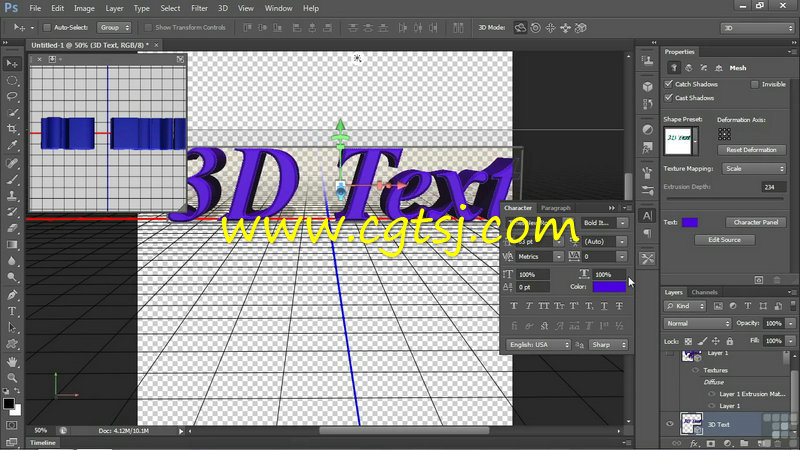This screenshot has width=800, height=450.
Task: Select the Lasso tool
Action: [x=12, y=96]
